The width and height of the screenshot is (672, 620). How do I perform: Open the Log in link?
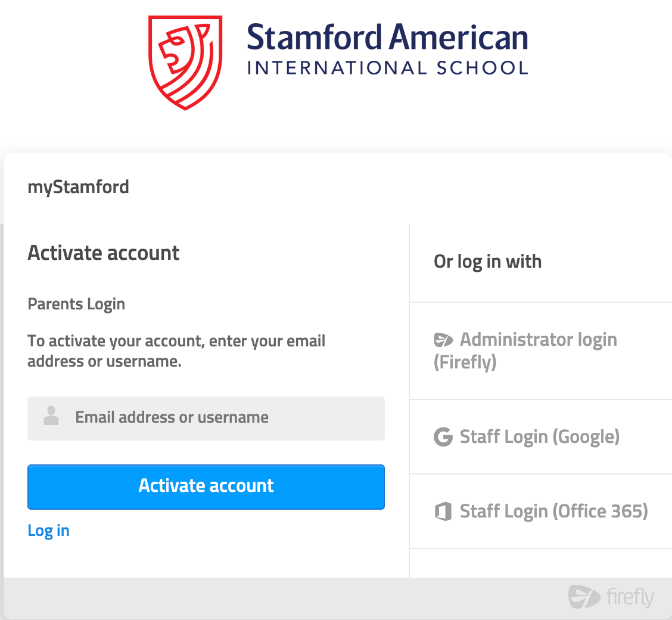pyautogui.click(x=48, y=531)
